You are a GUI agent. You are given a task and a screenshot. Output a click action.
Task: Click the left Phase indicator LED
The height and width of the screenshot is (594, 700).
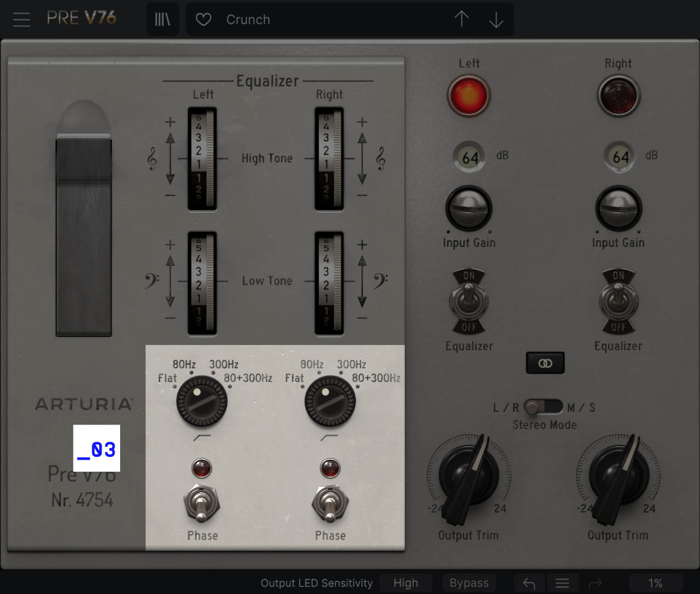201,468
